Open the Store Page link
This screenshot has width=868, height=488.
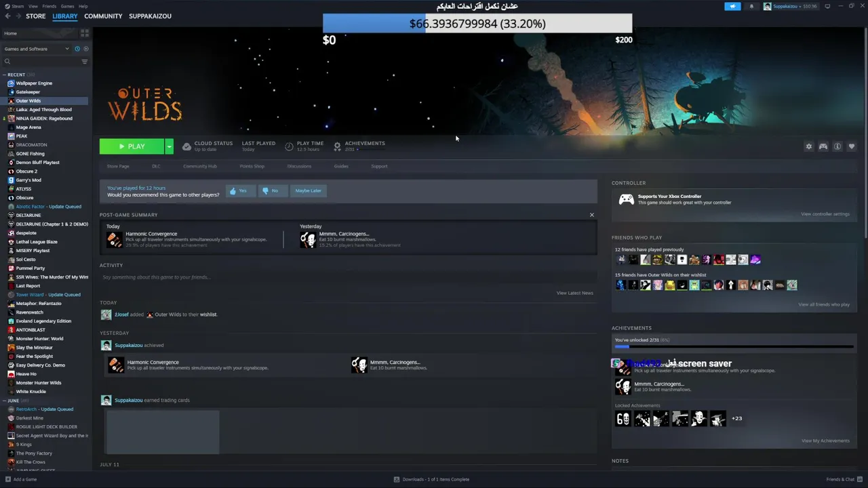pyautogui.click(x=118, y=166)
